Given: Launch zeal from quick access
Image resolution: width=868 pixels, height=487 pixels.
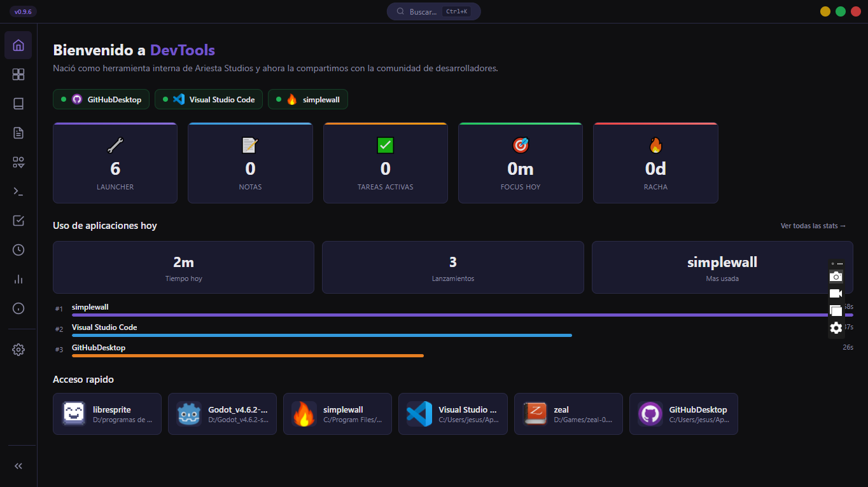Looking at the screenshot, I should pos(568,414).
